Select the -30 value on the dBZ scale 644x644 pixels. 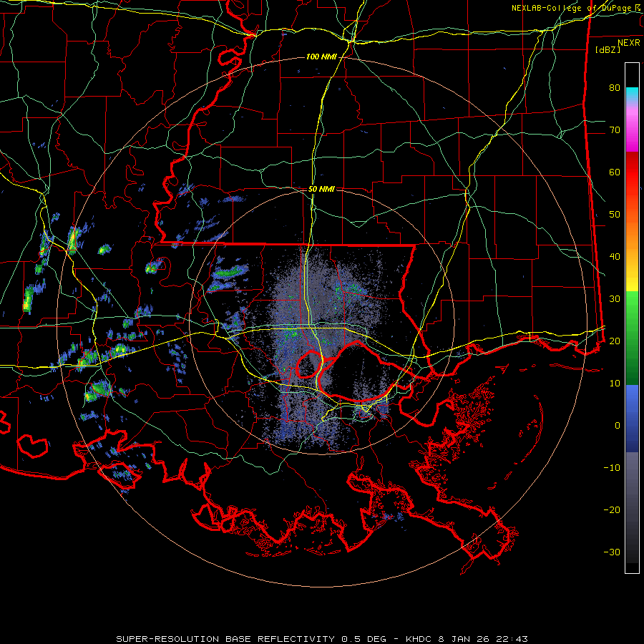click(612, 552)
